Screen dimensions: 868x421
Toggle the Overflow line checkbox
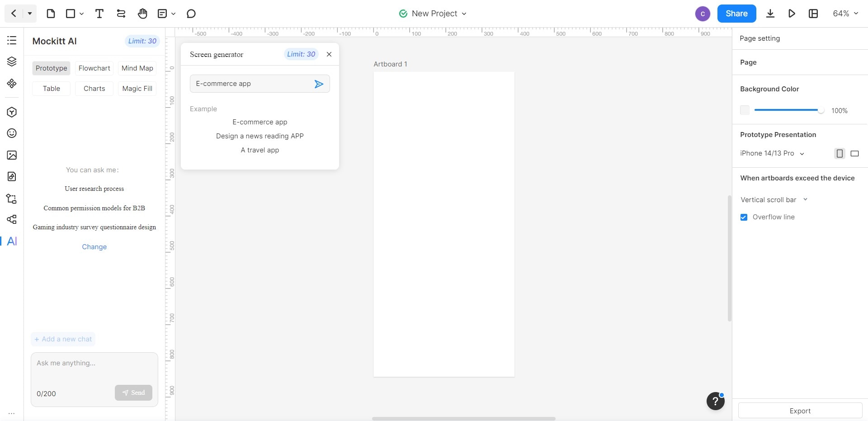tap(744, 217)
